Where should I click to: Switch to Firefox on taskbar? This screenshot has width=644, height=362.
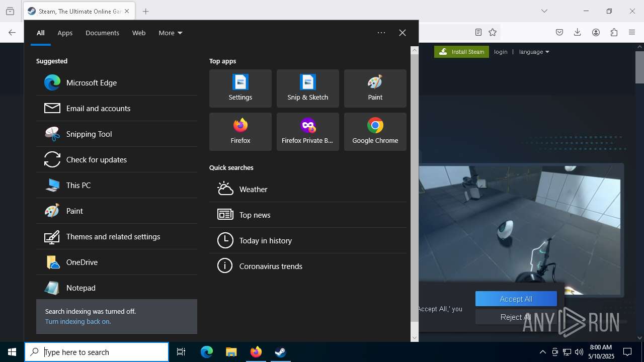(256, 352)
